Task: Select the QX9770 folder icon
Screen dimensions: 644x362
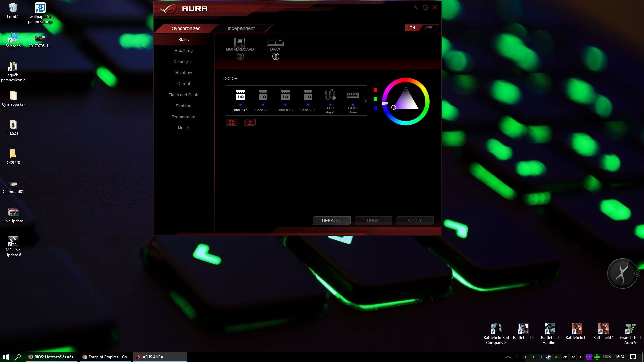Action: pyautogui.click(x=13, y=157)
